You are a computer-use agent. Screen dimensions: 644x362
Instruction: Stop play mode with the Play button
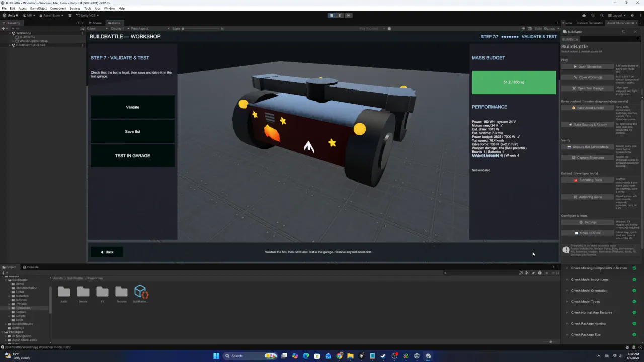(x=331, y=15)
